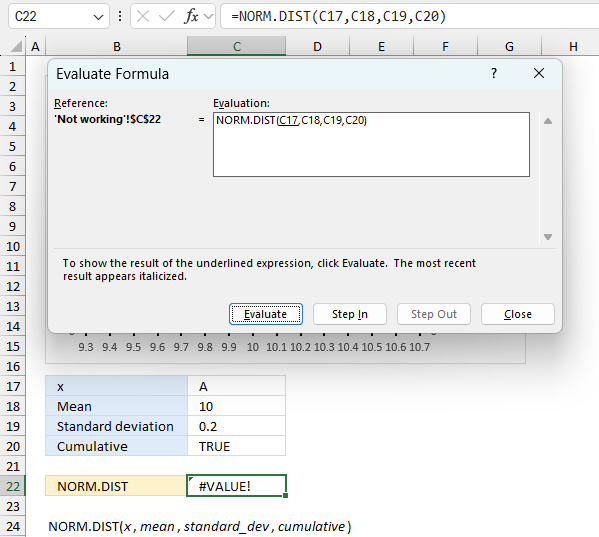This screenshot has width=599, height=537.
Task: Click the formula bar with NORM.DIST formula
Action: click(x=410, y=16)
